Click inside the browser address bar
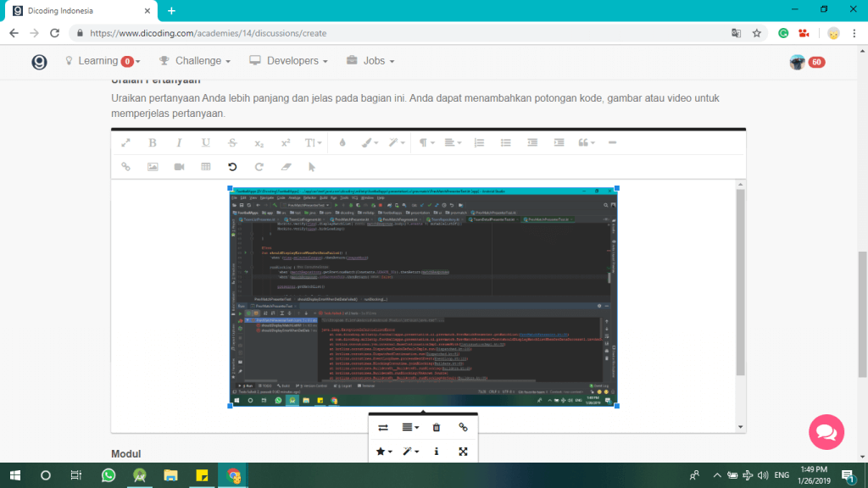868x488 pixels. [339, 32]
